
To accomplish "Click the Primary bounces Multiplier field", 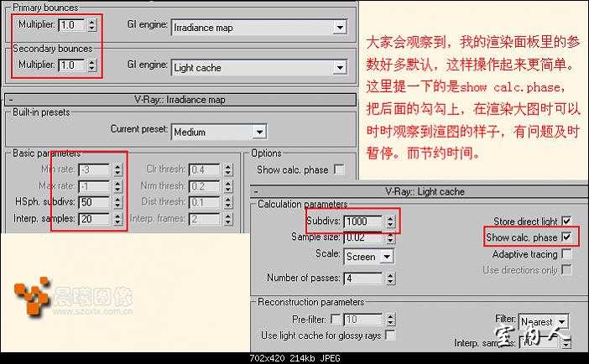I will pos(72,25).
